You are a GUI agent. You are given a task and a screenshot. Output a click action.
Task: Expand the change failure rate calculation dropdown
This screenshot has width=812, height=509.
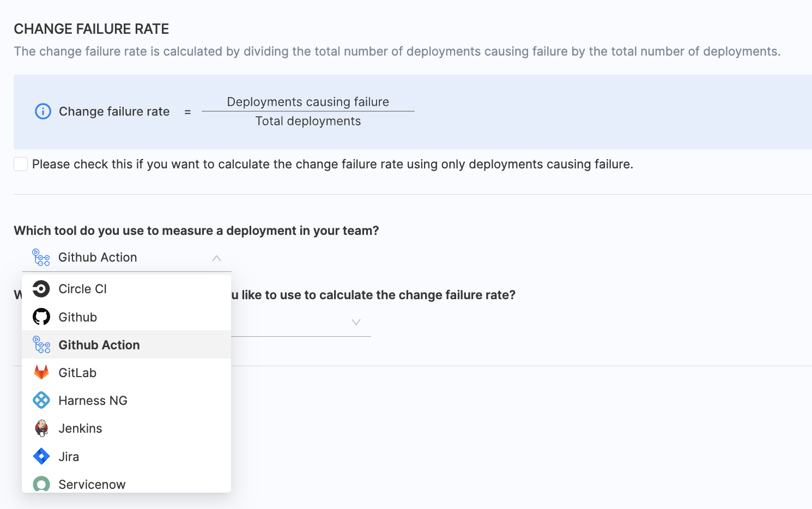click(x=356, y=323)
